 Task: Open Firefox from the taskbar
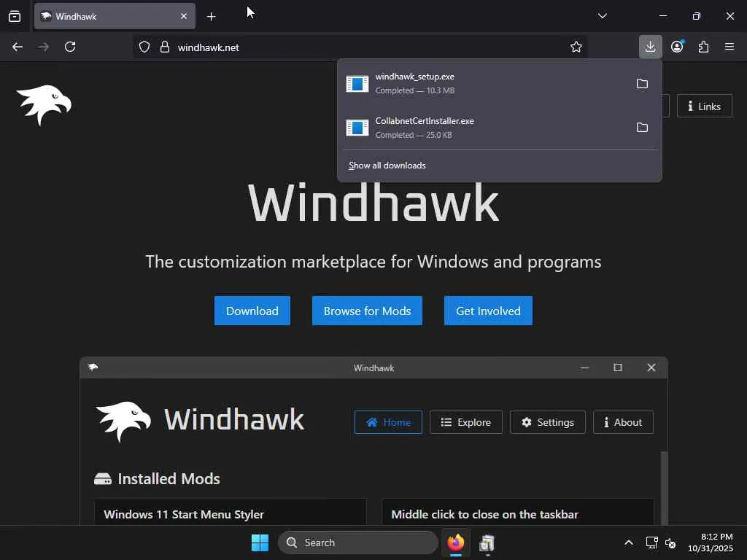point(456,542)
